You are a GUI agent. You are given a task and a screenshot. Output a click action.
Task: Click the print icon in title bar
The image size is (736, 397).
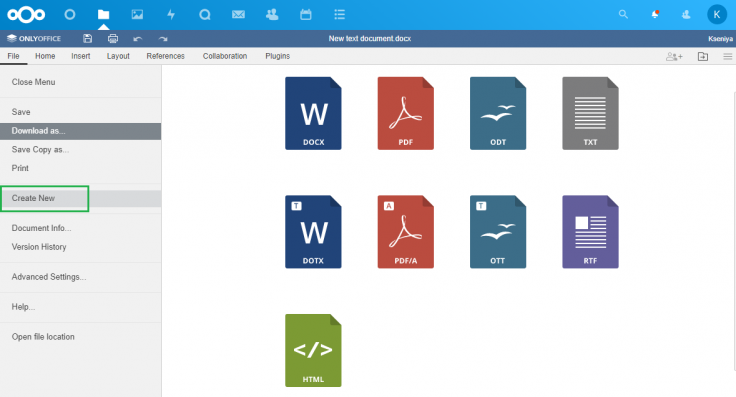(x=113, y=38)
